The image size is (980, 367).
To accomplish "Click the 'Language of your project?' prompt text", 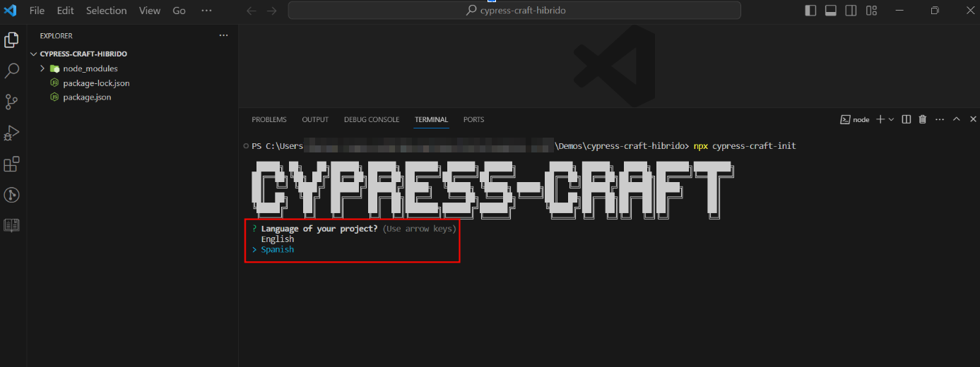I will pos(319,229).
